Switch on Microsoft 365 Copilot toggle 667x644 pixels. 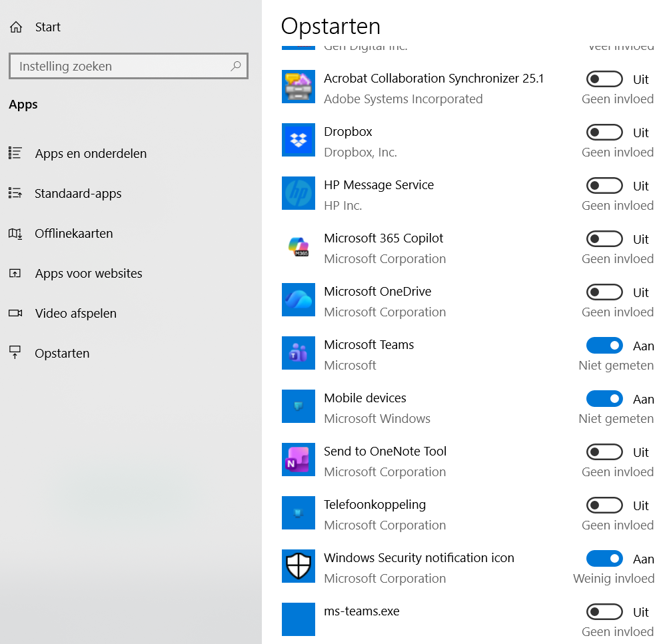point(604,239)
